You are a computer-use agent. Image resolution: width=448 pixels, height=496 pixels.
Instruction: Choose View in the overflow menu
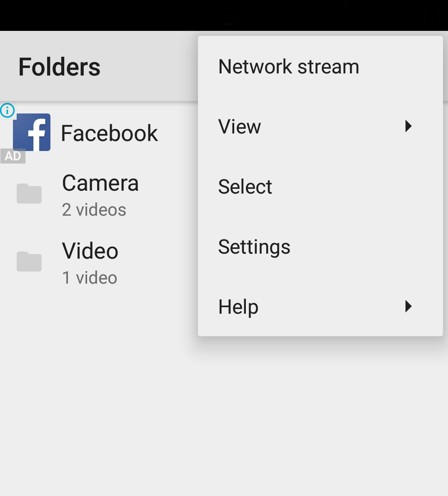(x=320, y=126)
